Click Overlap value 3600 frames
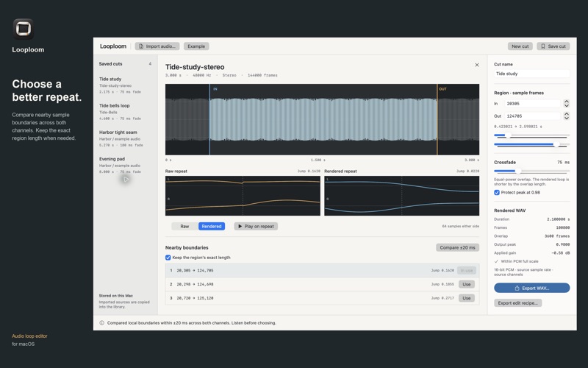The image size is (588, 368). [x=557, y=236]
